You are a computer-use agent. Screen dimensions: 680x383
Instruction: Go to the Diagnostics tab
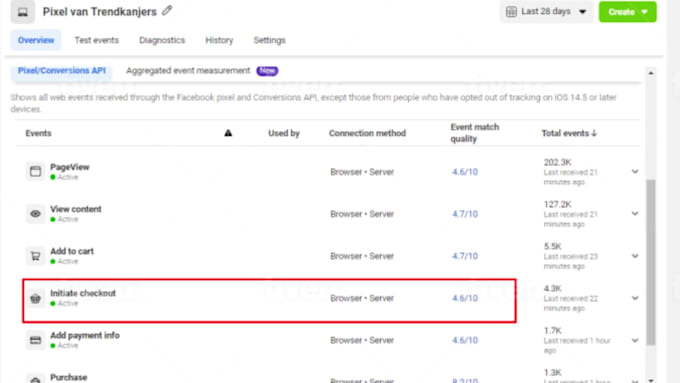click(x=162, y=40)
